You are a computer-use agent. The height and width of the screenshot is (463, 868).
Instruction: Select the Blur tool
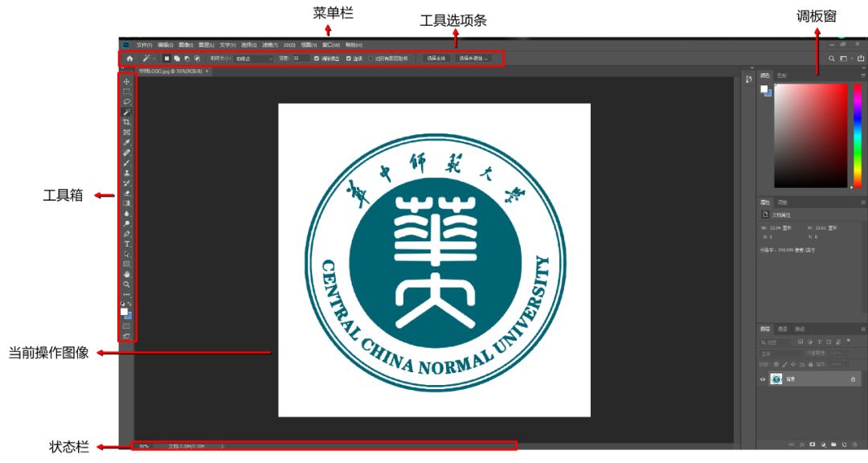(x=127, y=213)
